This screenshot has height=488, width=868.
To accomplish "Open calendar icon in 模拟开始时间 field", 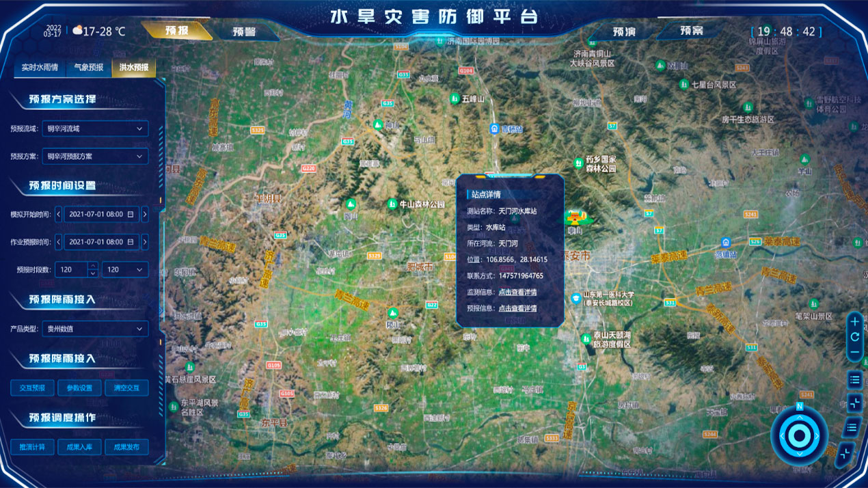I will [131, 214].
